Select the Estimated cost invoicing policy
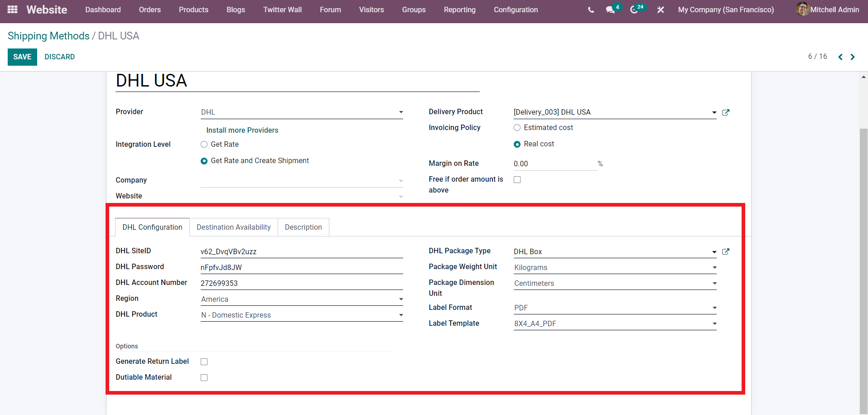 click(517, 127)
